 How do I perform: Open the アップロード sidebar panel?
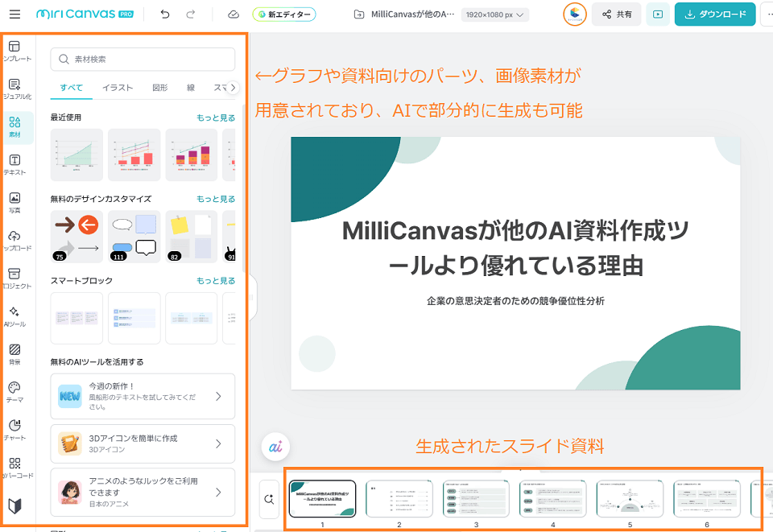point(14,241)
